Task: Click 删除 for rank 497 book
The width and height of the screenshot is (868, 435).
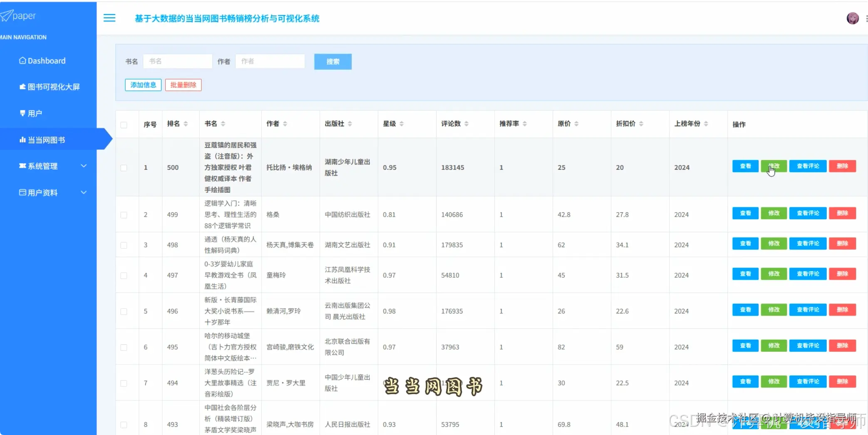Action: (843, 274)
